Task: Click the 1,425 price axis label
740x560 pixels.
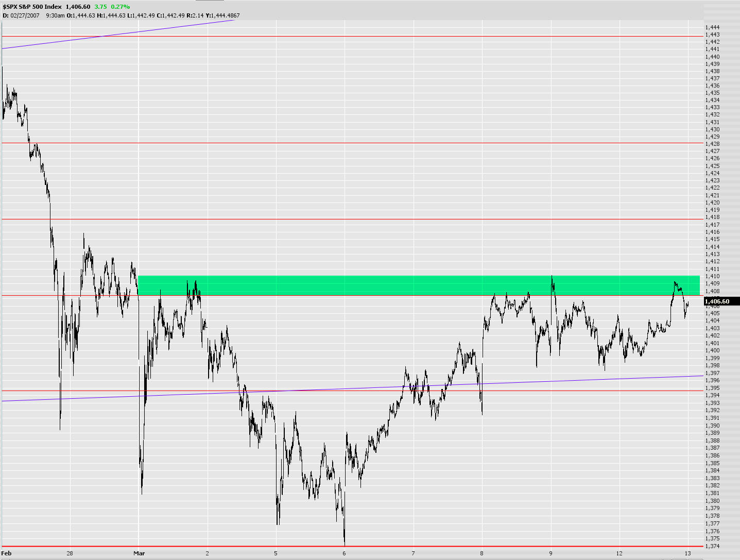Action: (x=712, y=166)
